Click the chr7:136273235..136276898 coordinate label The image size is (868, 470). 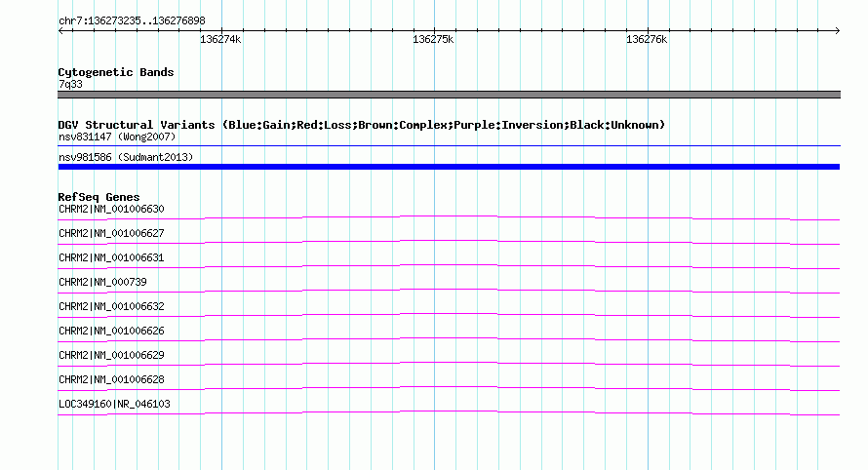coord(132,21)
